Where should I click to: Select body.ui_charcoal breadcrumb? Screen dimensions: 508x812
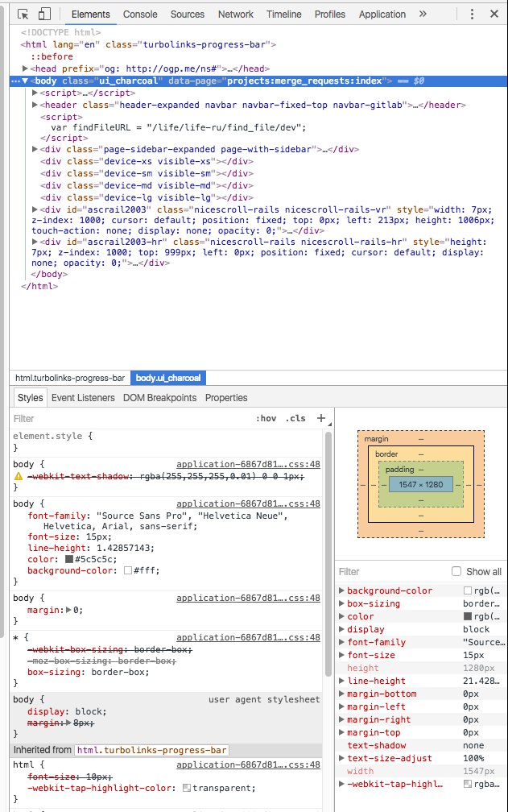tap(168, 378)
